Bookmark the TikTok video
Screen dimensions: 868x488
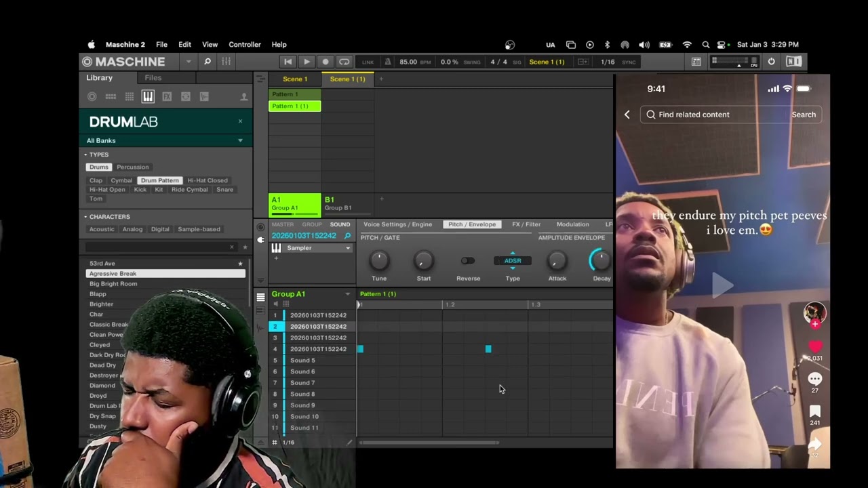pos(815,411)
